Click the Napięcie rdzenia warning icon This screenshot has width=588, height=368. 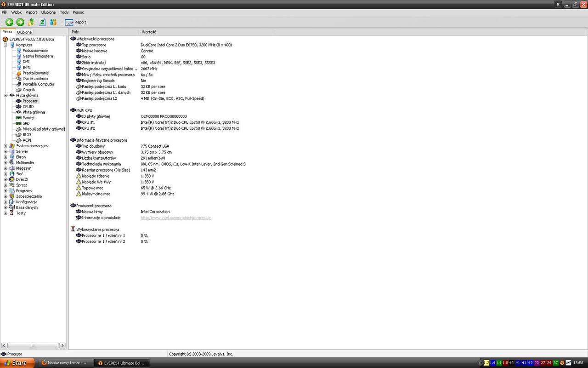[79, 176]
